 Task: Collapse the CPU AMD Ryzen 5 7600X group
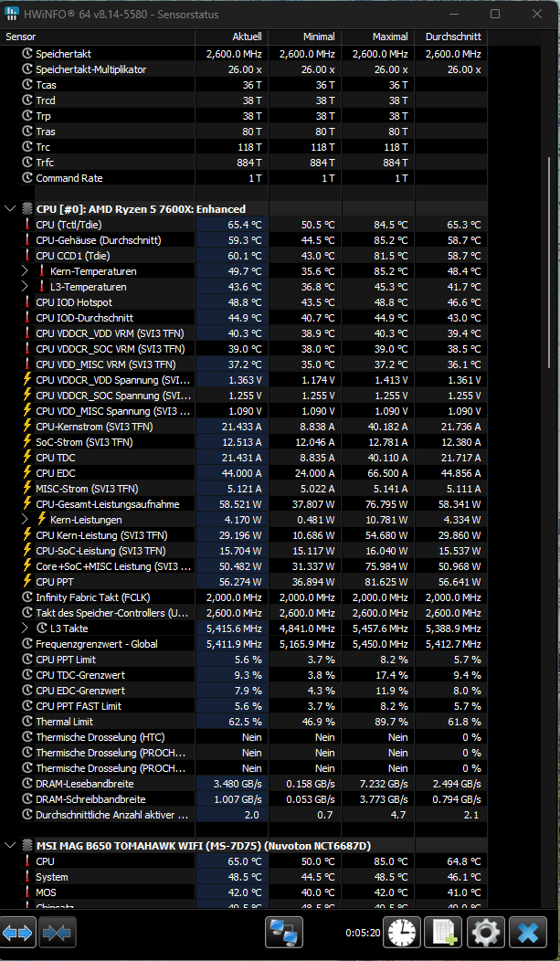click(x=10, y=209)
